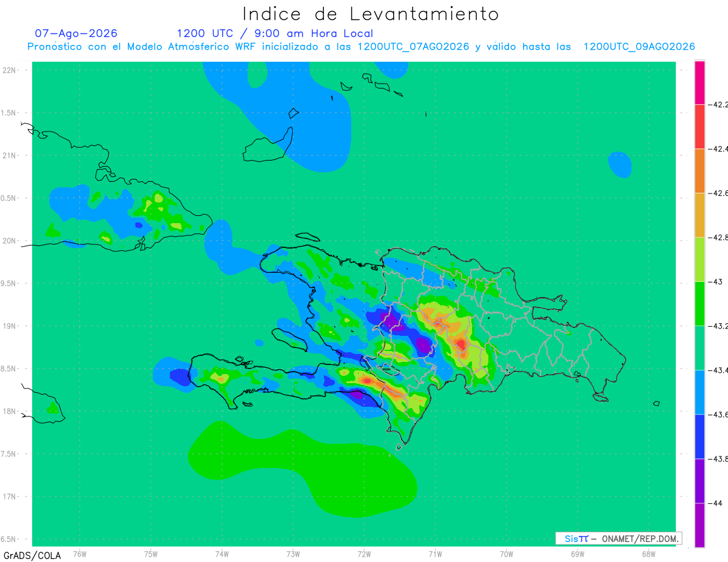Click the "70W" longitude label
728x562 pixels.
[507, 553]
